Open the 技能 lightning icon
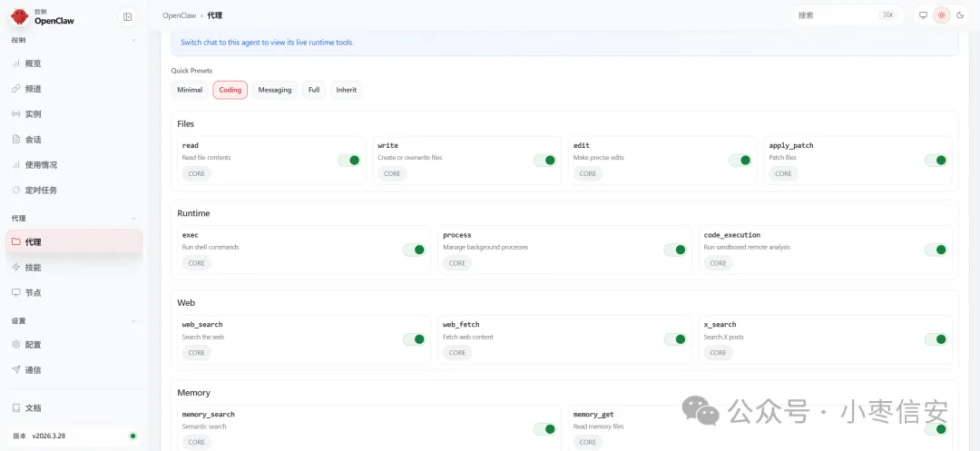 (x=16, y=268)
